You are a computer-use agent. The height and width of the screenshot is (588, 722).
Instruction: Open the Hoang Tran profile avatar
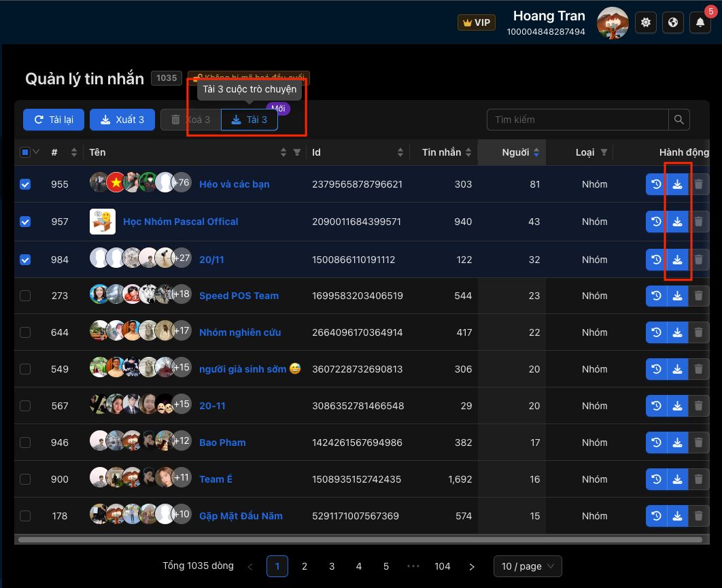point(613,22)
